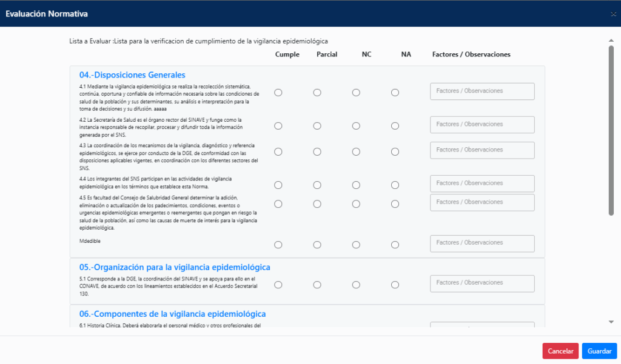
Task: Mark item 4.2 as Cumple
Action: pyautogui.click(x=278, y=126)
